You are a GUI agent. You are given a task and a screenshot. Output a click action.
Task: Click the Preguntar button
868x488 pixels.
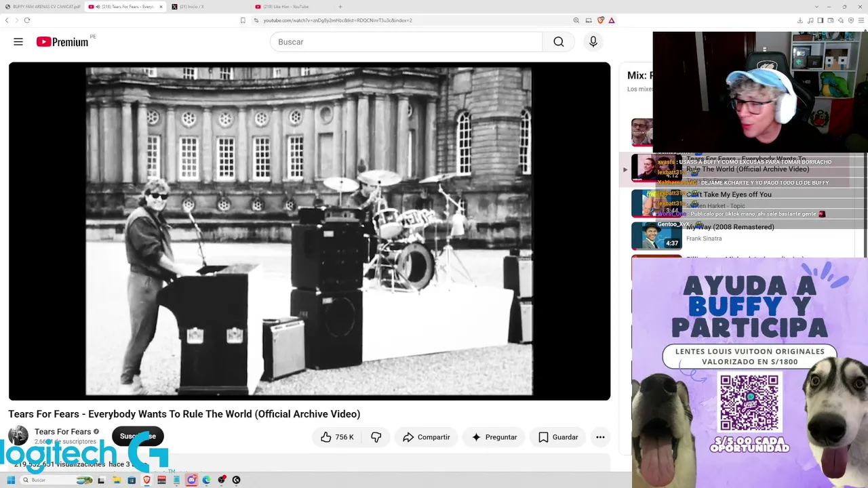(494, 437)
